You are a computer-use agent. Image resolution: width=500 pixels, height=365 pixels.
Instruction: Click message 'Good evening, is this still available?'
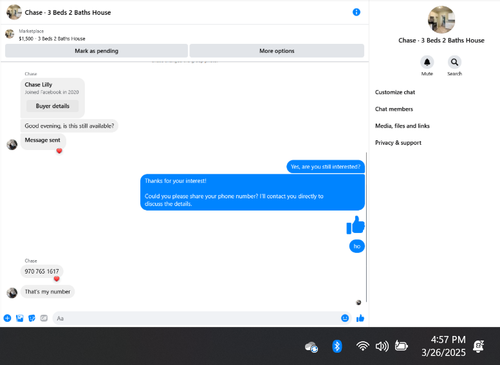[x=69, y=126]
